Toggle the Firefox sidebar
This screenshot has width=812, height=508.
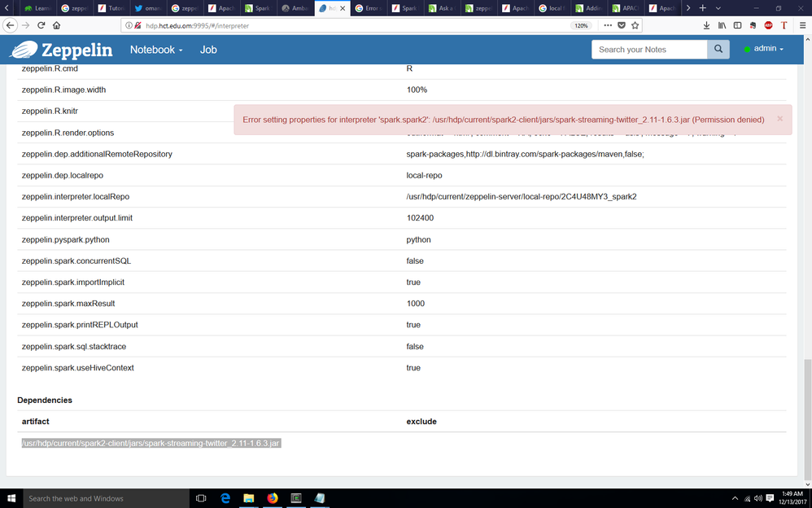(x=737, y=25)
